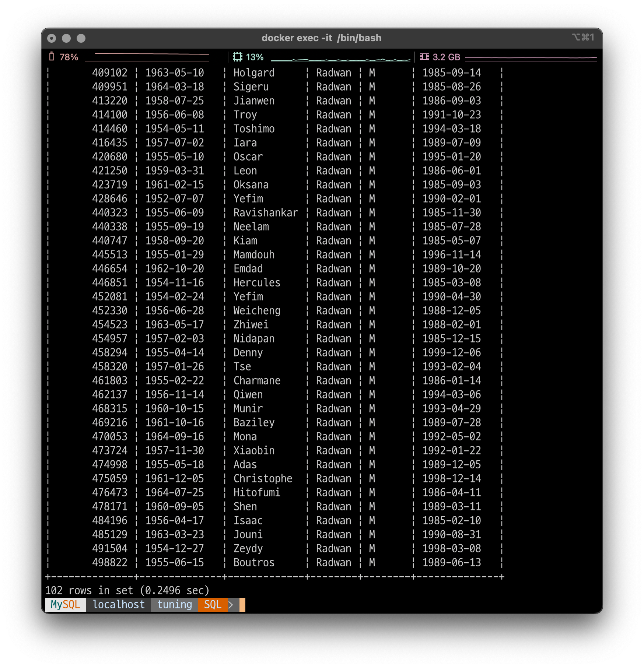Click first name Iara
644x668 pixels.
[x=245, y=143]
